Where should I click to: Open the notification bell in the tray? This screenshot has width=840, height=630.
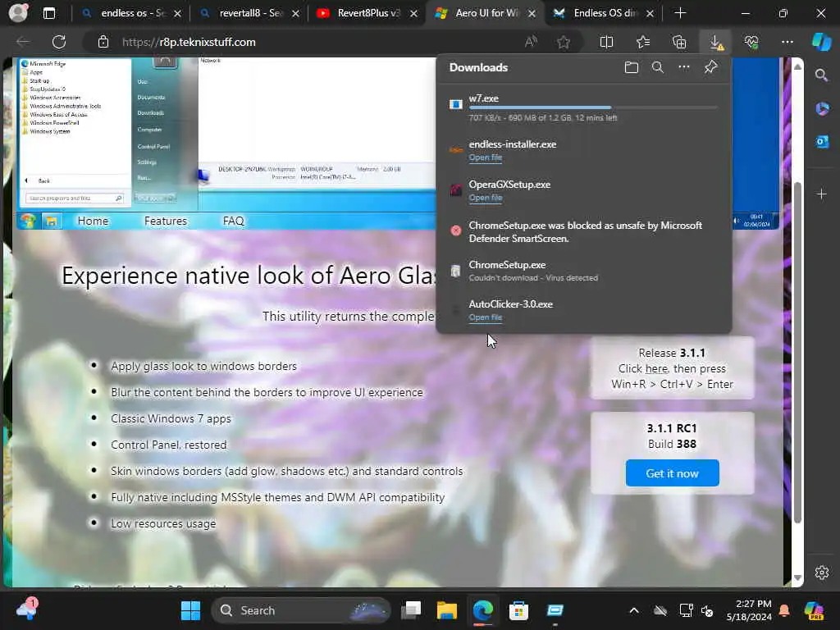coord(784,610)
